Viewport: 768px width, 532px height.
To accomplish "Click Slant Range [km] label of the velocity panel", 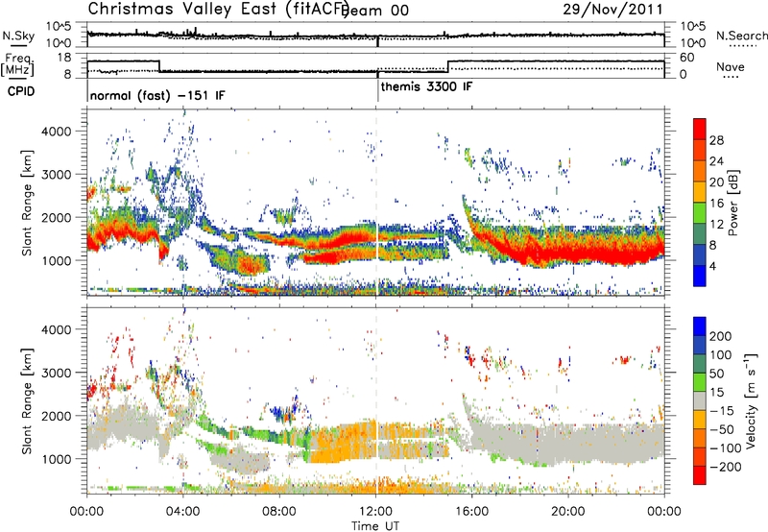I will click(x=27, y=401).
